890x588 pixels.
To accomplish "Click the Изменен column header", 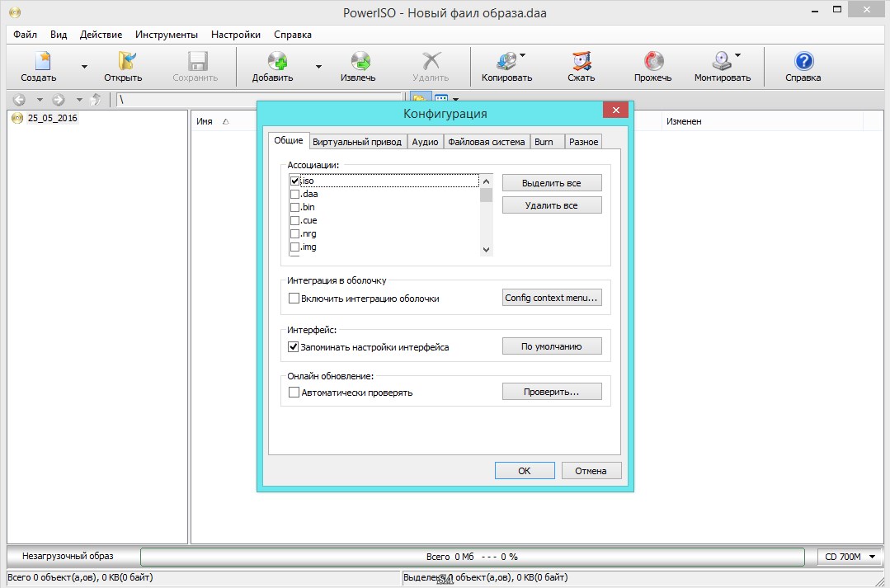I will coord(684,121).
